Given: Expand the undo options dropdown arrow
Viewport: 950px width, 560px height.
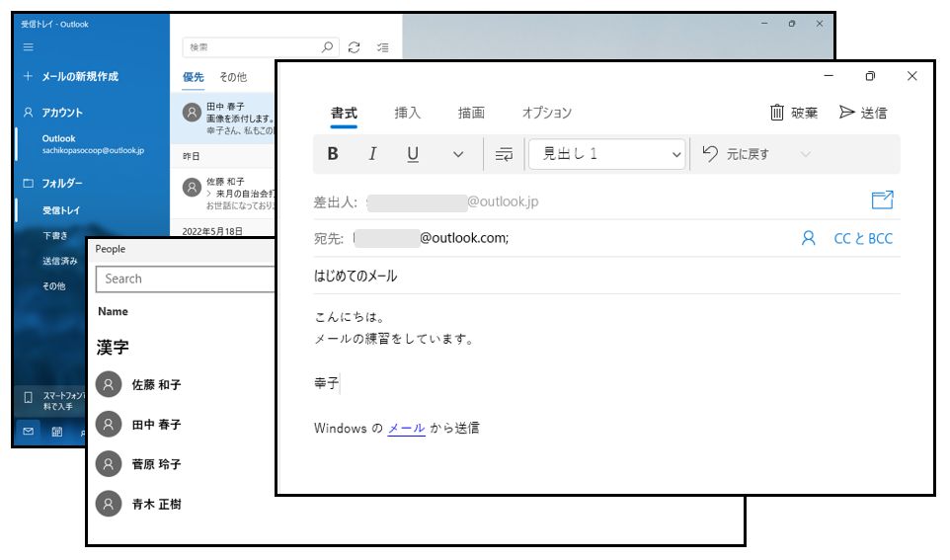Looking at the screenshot, I should 805,154.
